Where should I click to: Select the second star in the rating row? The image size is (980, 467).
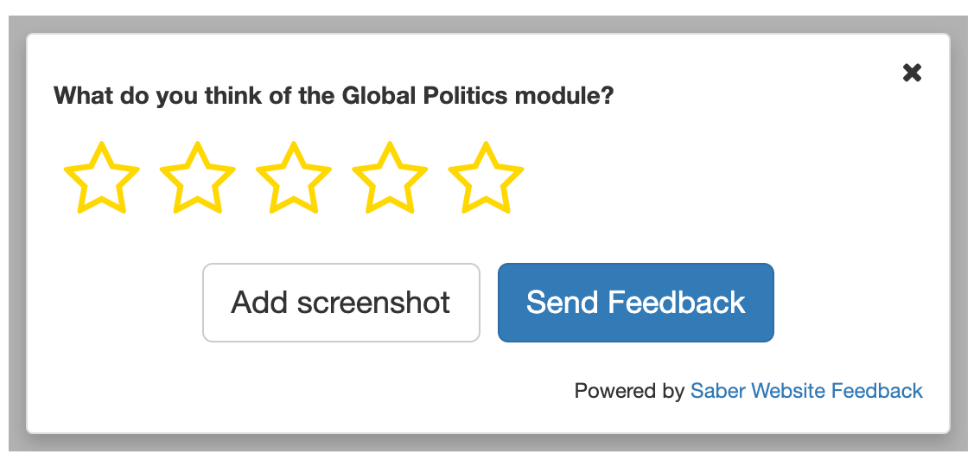198,179
